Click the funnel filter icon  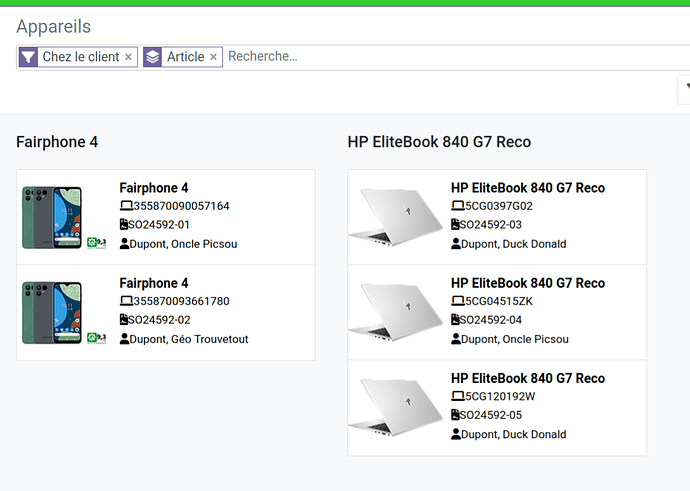(28, 57)
